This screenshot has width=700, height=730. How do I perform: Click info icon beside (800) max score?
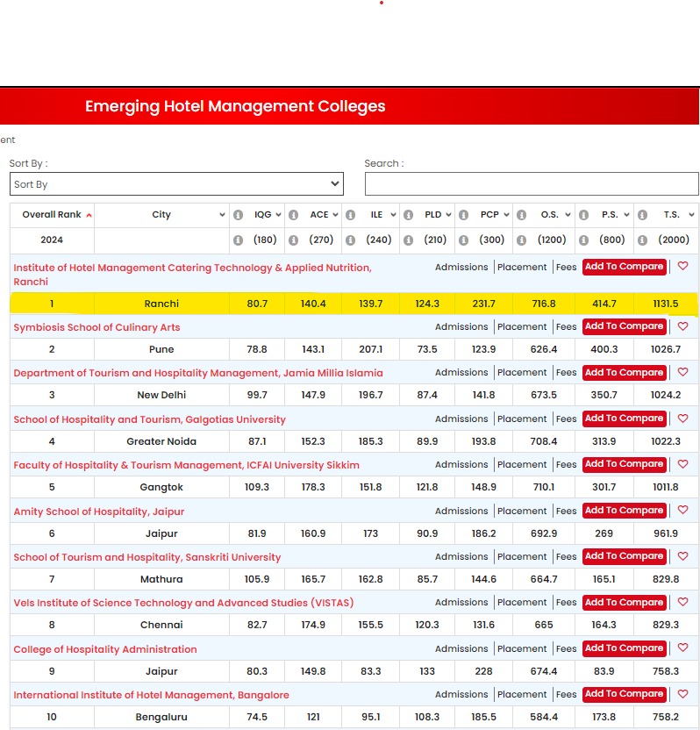pyautogui.click(x=583, y=240)
